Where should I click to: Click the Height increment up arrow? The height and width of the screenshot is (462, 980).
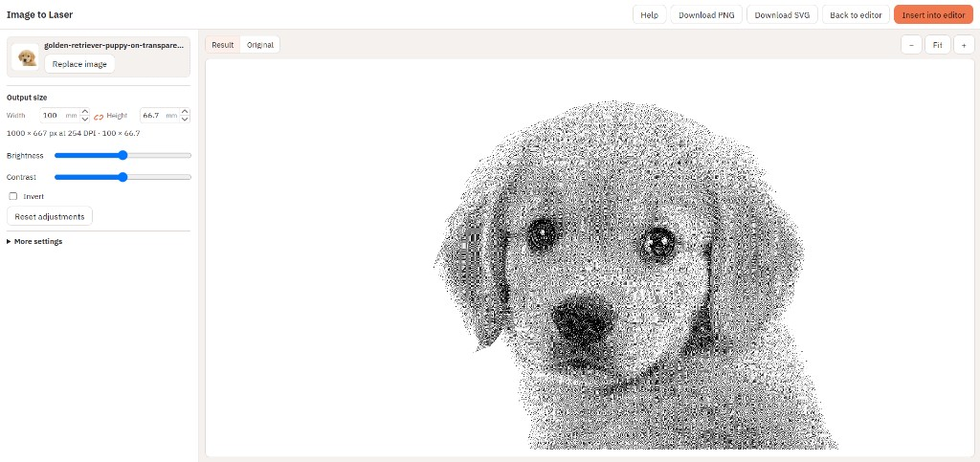(185, 112)
